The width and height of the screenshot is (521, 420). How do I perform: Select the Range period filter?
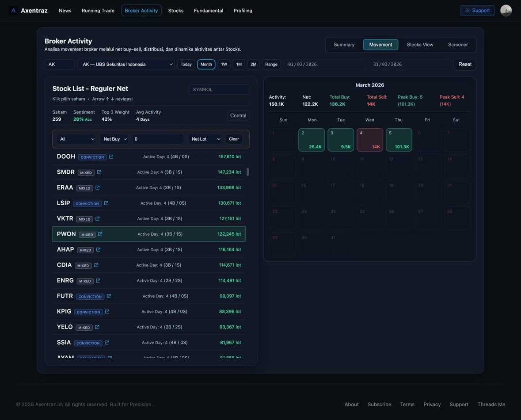click(271, 64)
